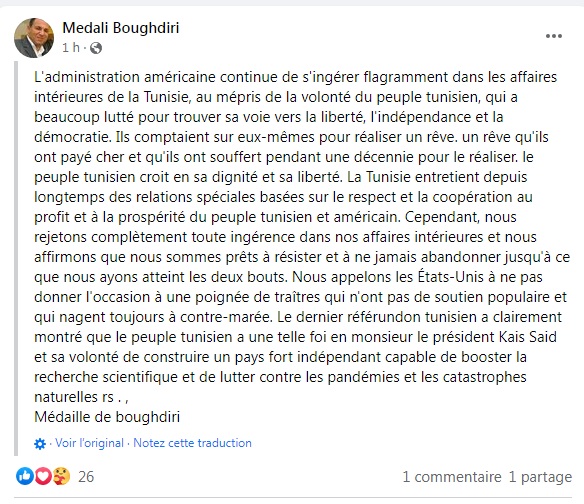Screen dimensions: 584x504
Task: Select "Voir l'original" to show the untranslated post
Action: tap(89, 443)
